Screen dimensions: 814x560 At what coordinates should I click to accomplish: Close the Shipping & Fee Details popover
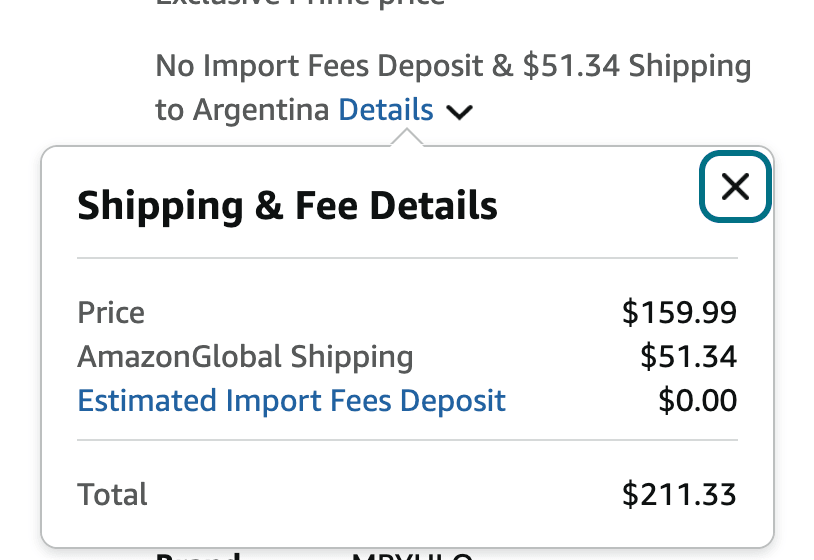point(735,186)
